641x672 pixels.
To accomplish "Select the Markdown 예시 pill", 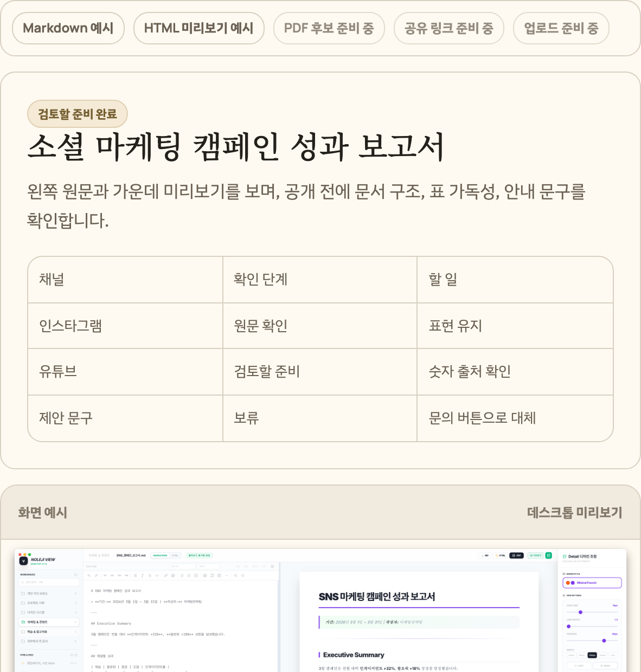I will coord(68,28).
